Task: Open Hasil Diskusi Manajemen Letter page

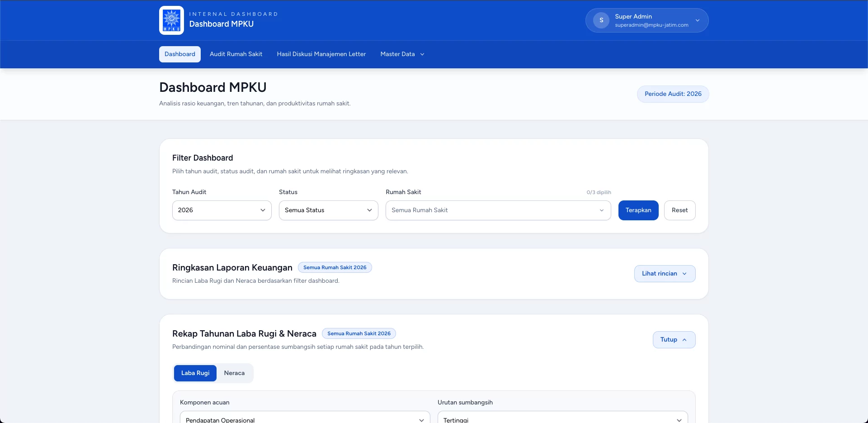Action: [321, 54]
